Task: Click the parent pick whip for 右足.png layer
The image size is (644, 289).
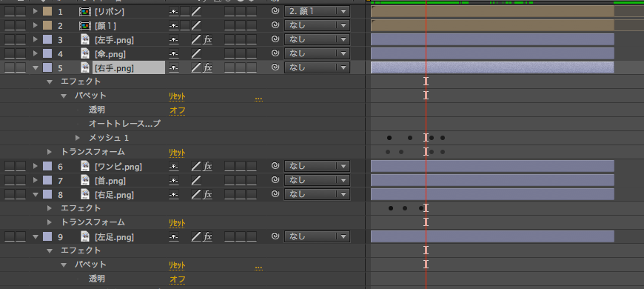Action: (275, 194)
